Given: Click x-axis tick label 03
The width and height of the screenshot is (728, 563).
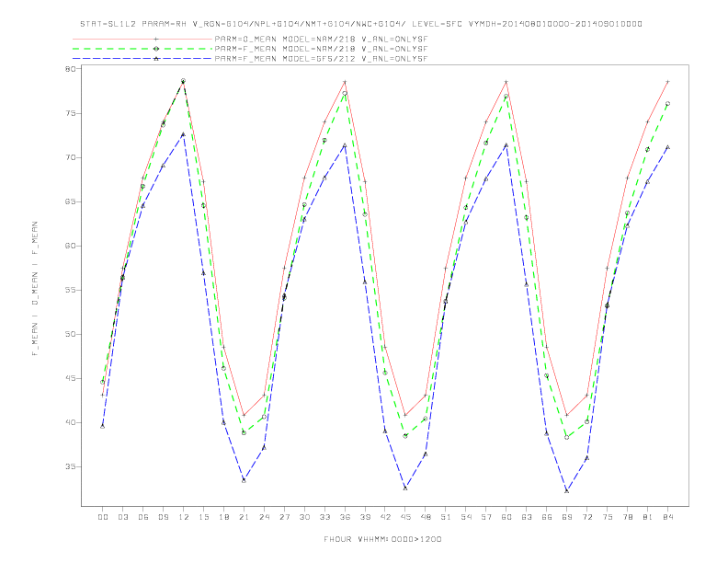Looking at the screenshot, I should (122, 517).
